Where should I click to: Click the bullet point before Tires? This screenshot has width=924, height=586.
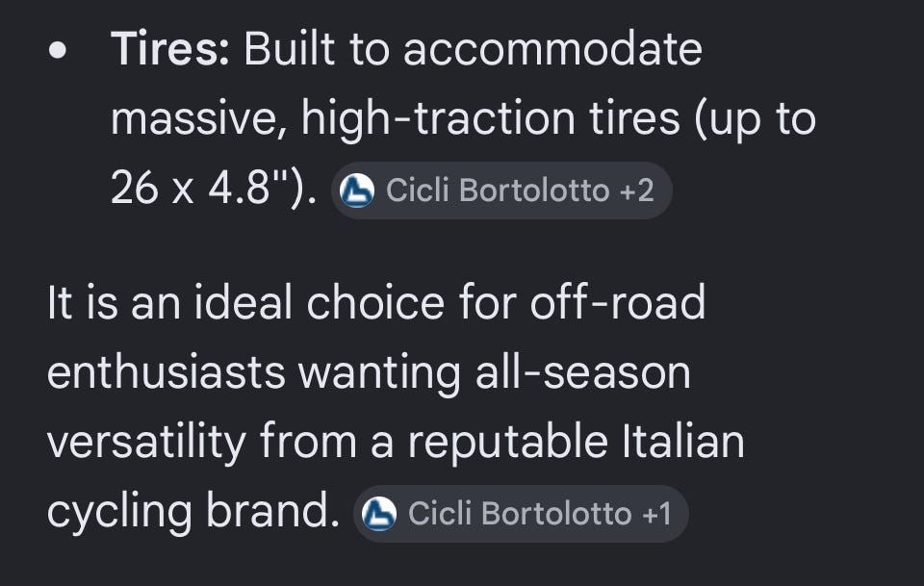tap(58, 51)
